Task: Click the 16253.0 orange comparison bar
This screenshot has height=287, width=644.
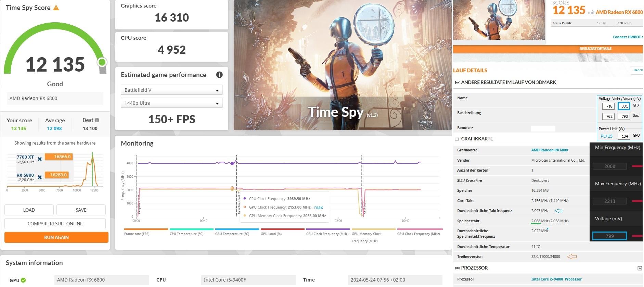Action: coord(57,175)
